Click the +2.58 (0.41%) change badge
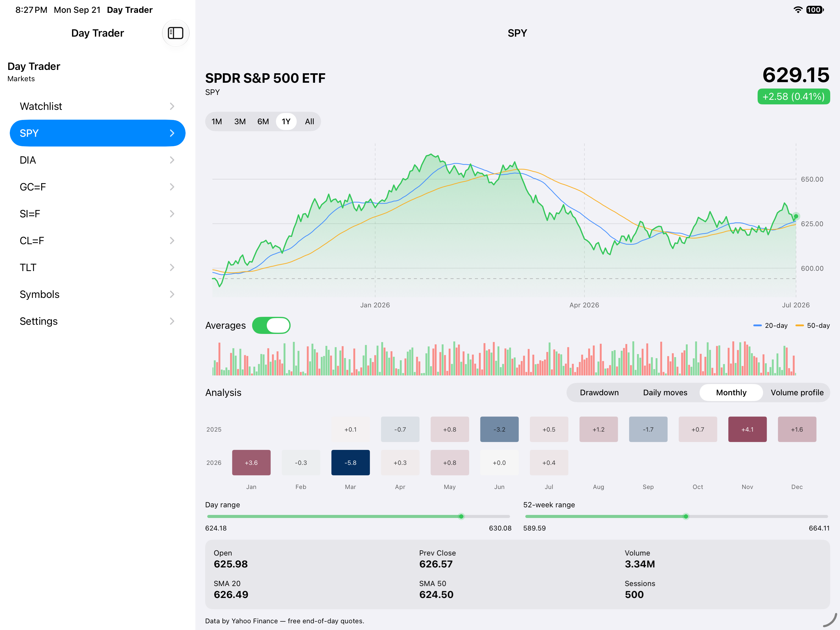This screenshot has height=630, width=840. point(794,96)
